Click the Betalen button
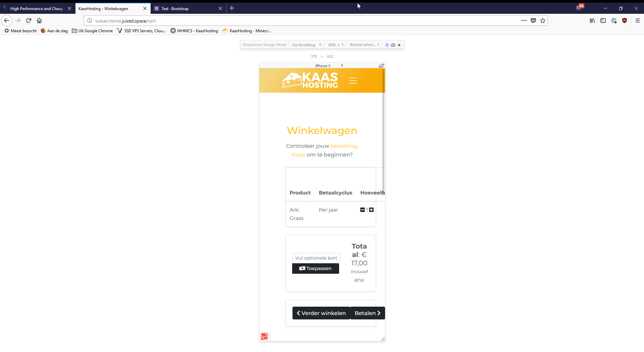 point(367,313)
